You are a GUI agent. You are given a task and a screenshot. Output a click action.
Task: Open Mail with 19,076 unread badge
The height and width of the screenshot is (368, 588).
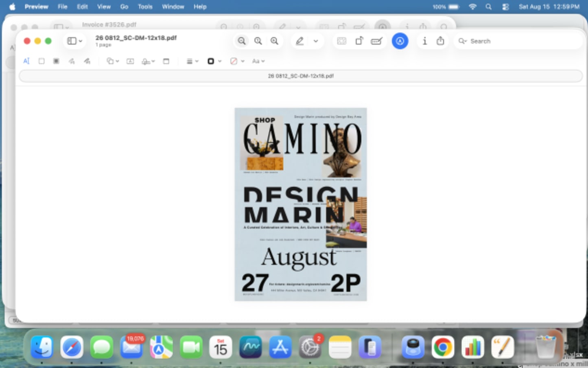click(x=131, y=347)
